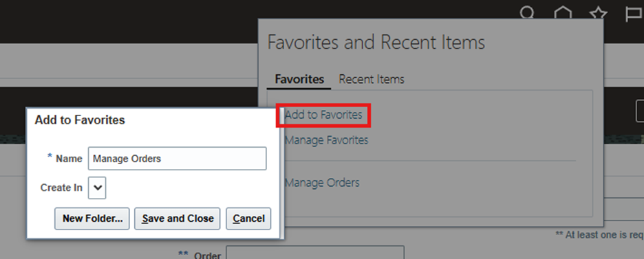Switch to the Recent Items tab
The width and height of the screenshot is (644, 259).
pos(372,79)
